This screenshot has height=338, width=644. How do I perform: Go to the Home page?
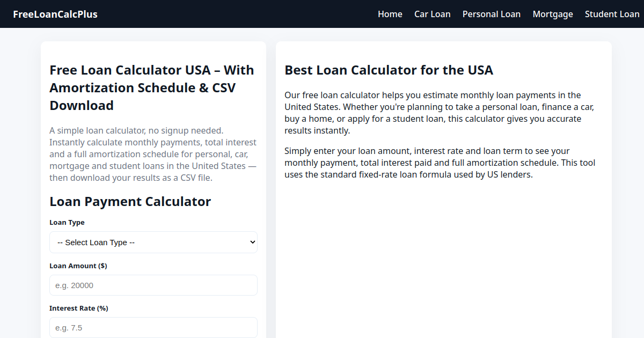tap(390, 14)
